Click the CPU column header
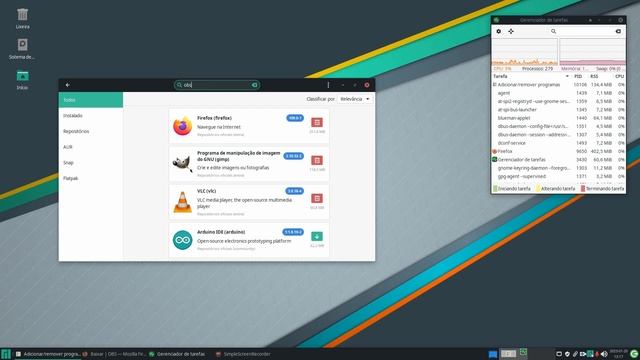The height and width of the screenshot is (360, 640). point(619,76)
